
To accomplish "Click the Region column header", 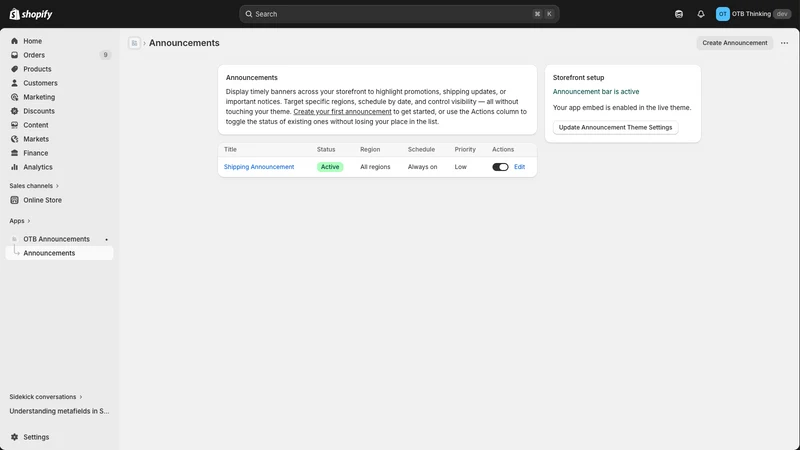I will [x=370, y=149].
